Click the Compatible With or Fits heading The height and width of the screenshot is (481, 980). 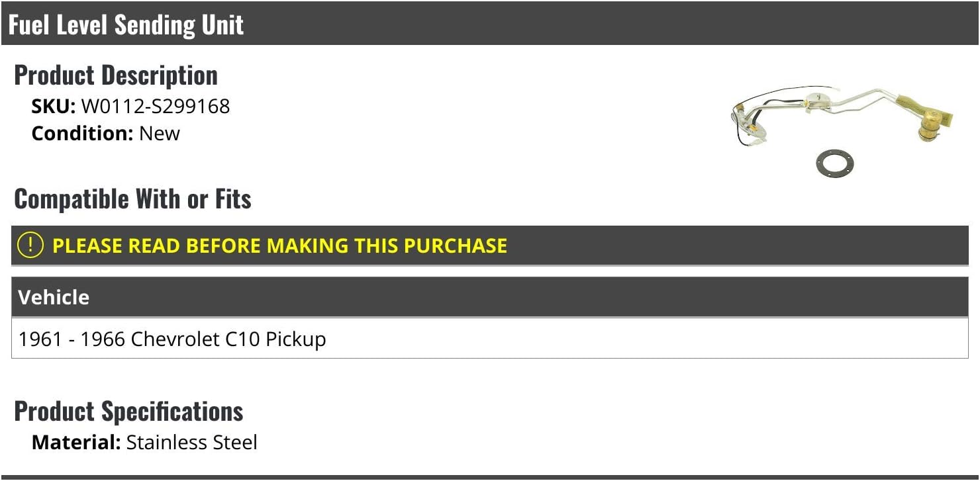coord(132,198)
